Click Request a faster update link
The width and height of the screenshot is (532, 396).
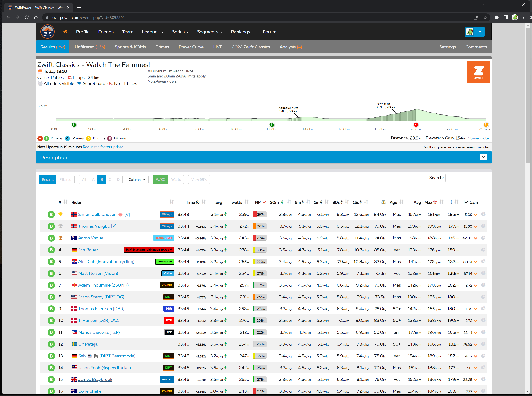(x=103, y=147)
